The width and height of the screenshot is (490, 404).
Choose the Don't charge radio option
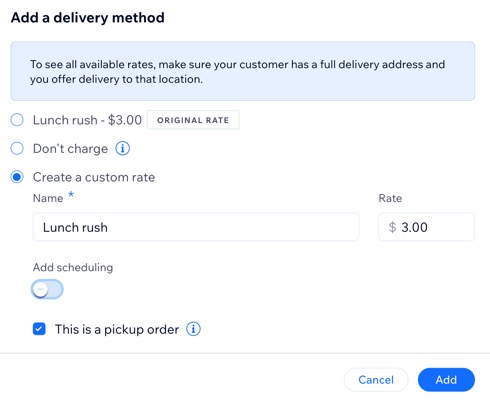17,148
